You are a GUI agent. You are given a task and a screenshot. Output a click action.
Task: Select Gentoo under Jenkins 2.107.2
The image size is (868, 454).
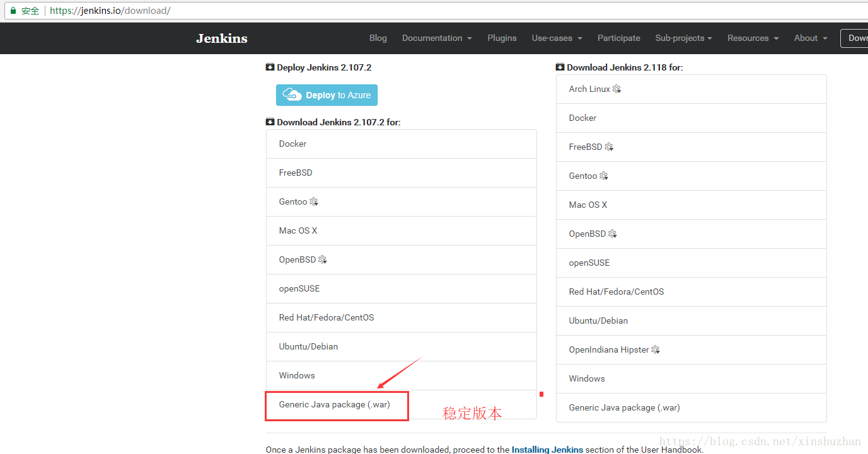tap(402, 202)
